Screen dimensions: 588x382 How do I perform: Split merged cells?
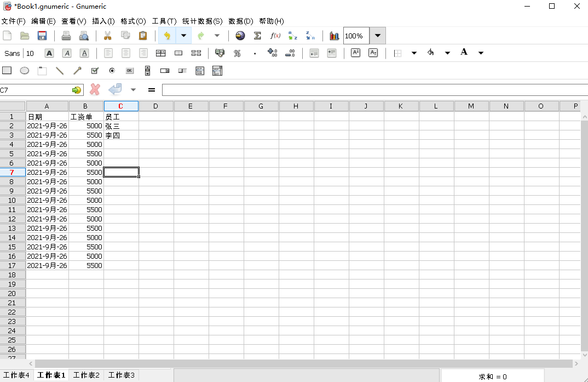[196, 53]
